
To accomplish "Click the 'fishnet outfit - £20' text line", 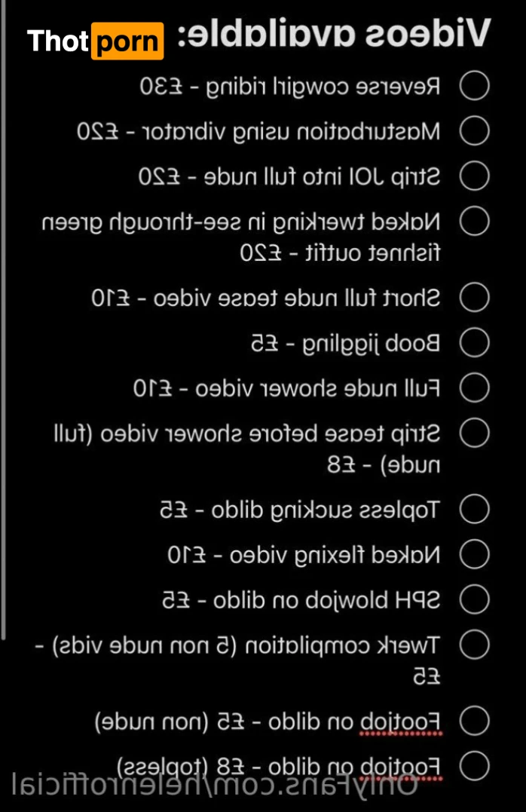I will [340, 253].
